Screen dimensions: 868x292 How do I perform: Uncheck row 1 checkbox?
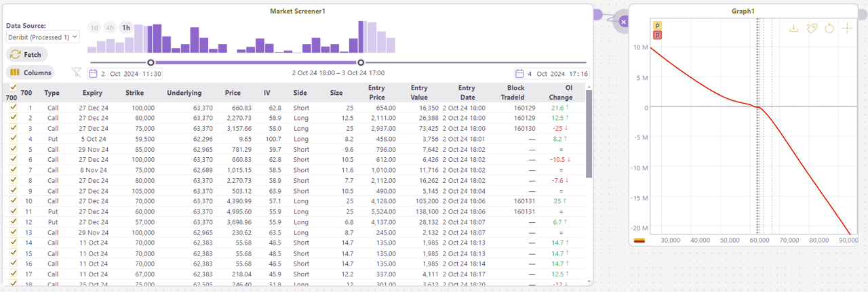pyautogui.click(x=13, y=108)
